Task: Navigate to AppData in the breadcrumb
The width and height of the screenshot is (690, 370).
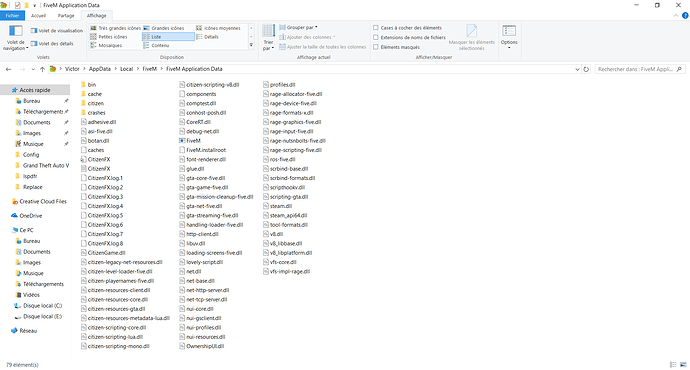Action: [99, 69]
